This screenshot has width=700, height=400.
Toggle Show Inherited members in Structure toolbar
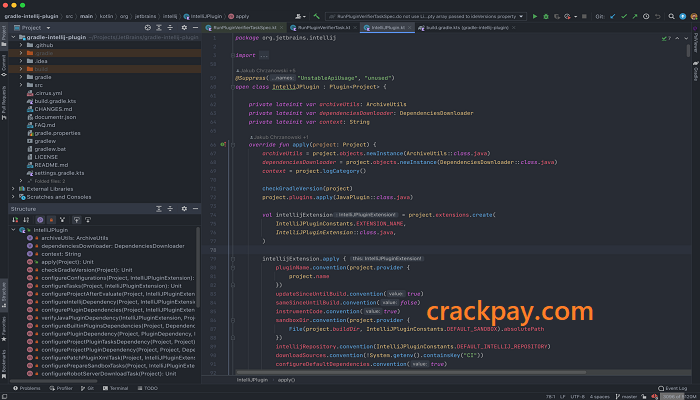(x=62, y=220)
